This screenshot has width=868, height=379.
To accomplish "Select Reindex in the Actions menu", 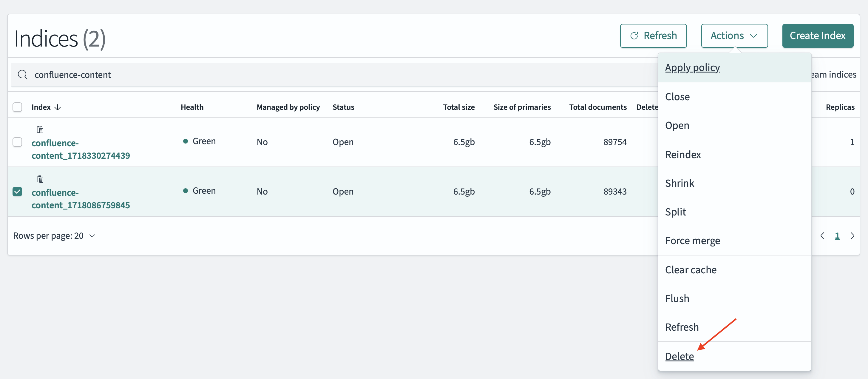I will [683, 154].
